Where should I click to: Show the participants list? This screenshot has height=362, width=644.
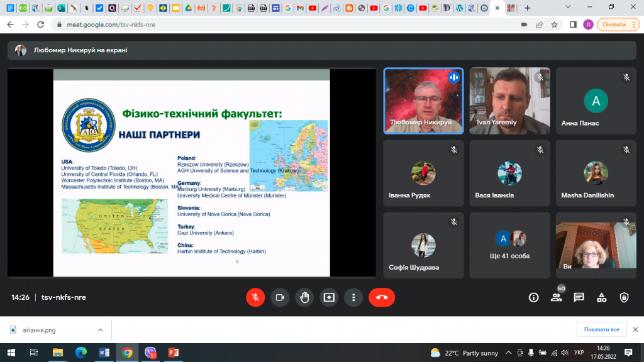tap(556, 297)
